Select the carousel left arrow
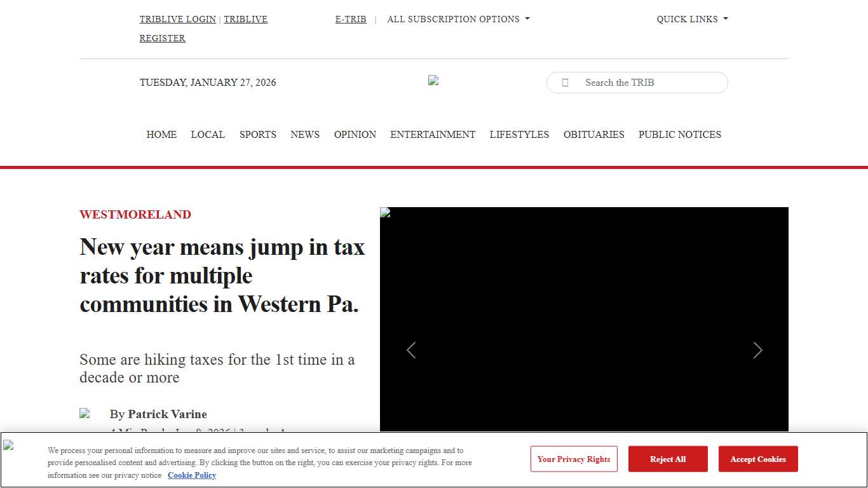The image size is (868, 488). click(x=411, y=350)
